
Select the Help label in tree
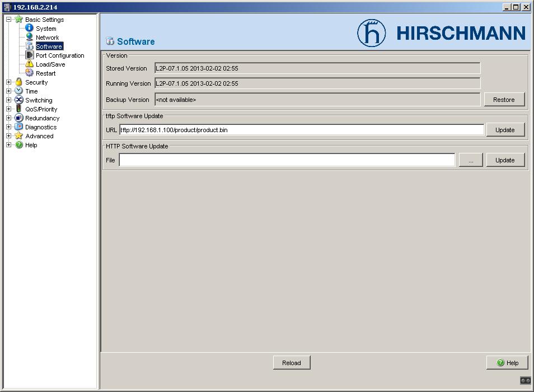tap(31, 145)
